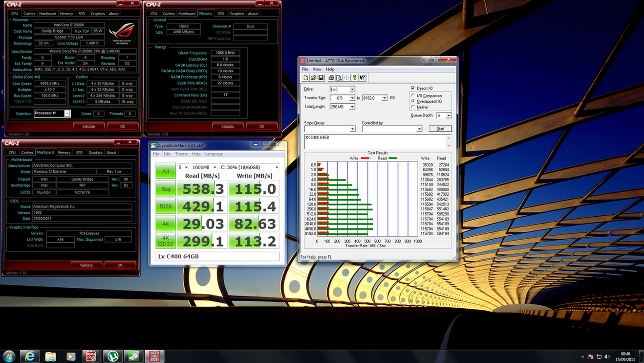Open the Windows Start orb
Viewport: 644px width, 363px height.
click(9, 356)
